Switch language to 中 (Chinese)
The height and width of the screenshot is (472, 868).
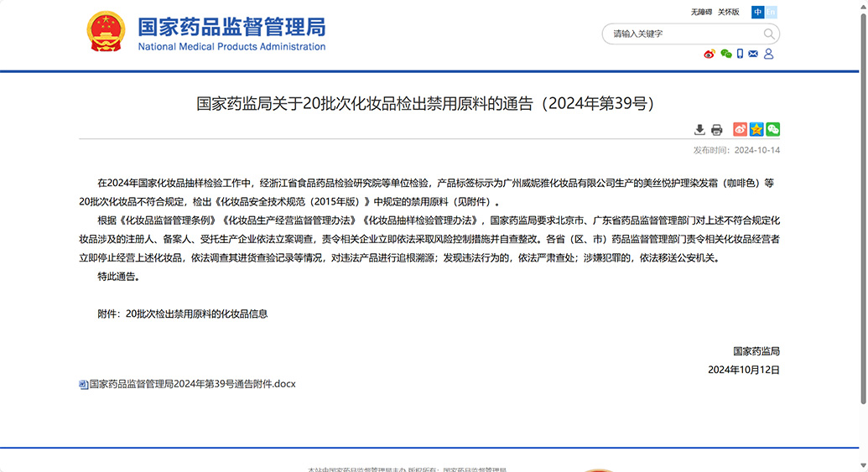click(x=757, y=12)
